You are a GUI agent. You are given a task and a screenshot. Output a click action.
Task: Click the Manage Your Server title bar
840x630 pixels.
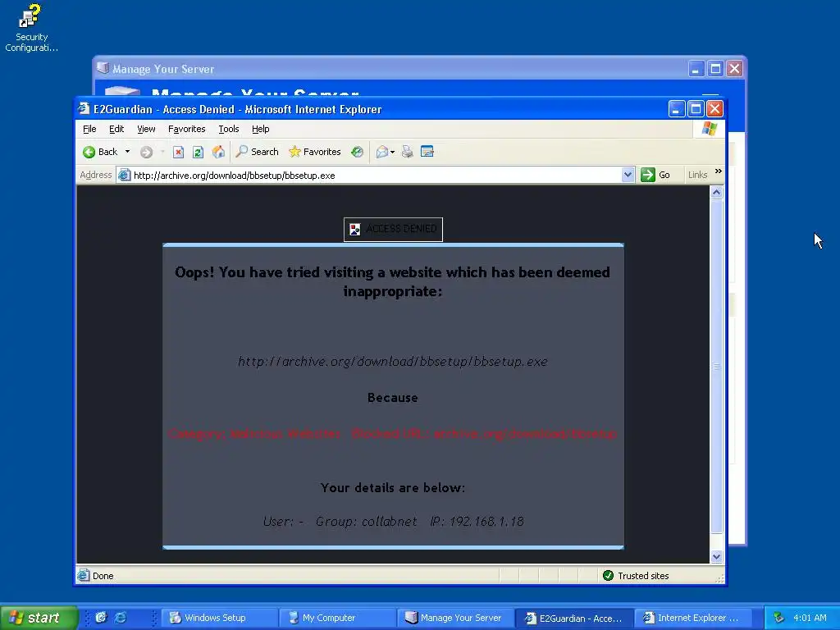(x=391, y=69)
